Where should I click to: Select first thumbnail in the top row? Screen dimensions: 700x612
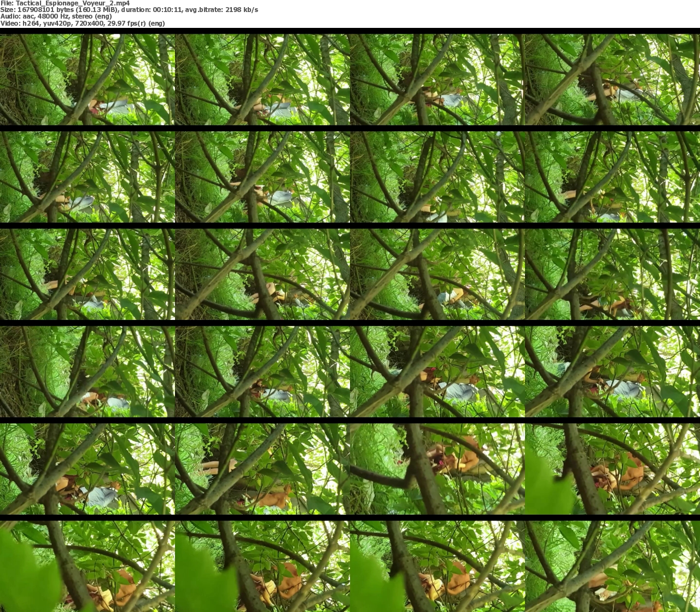[x=87, y=79]
